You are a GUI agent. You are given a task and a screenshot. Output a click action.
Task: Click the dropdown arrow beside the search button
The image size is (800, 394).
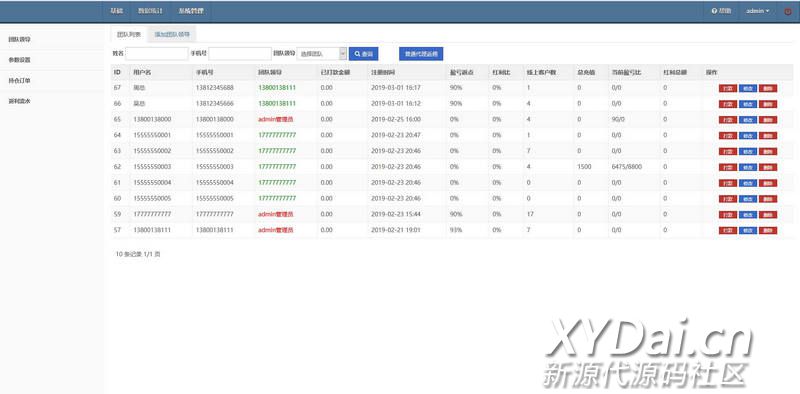coord(343,54)
